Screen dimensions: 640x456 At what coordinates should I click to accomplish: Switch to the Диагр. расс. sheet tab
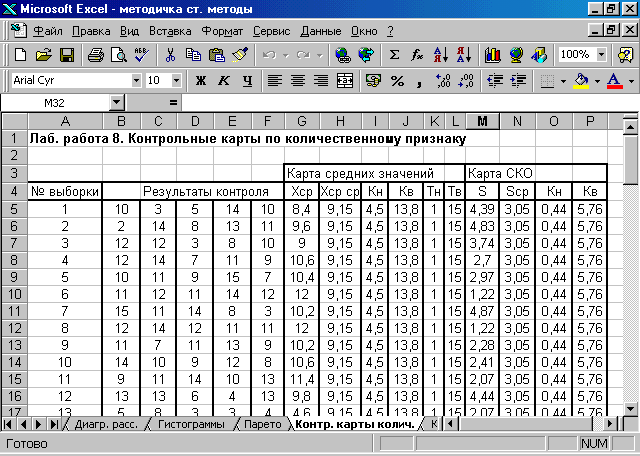[106, 424]
